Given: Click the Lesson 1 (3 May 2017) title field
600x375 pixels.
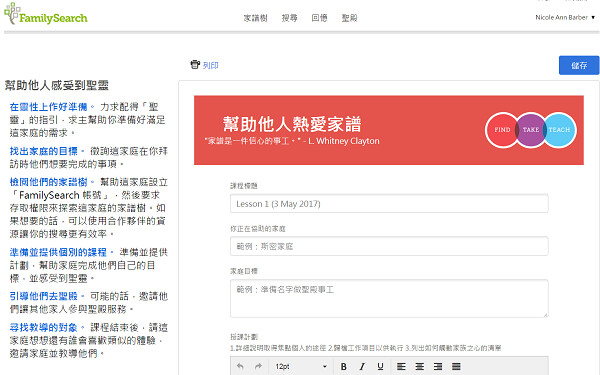Looking at the screenshot, I should 389,204.
